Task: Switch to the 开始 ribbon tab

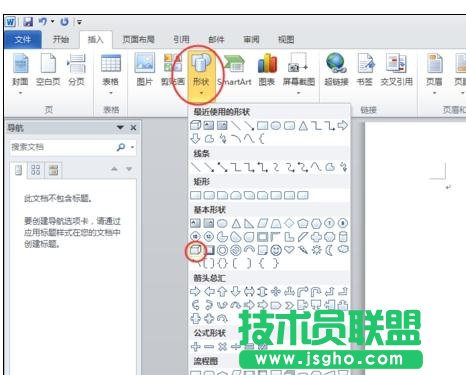Action: [x=61, y=39]
